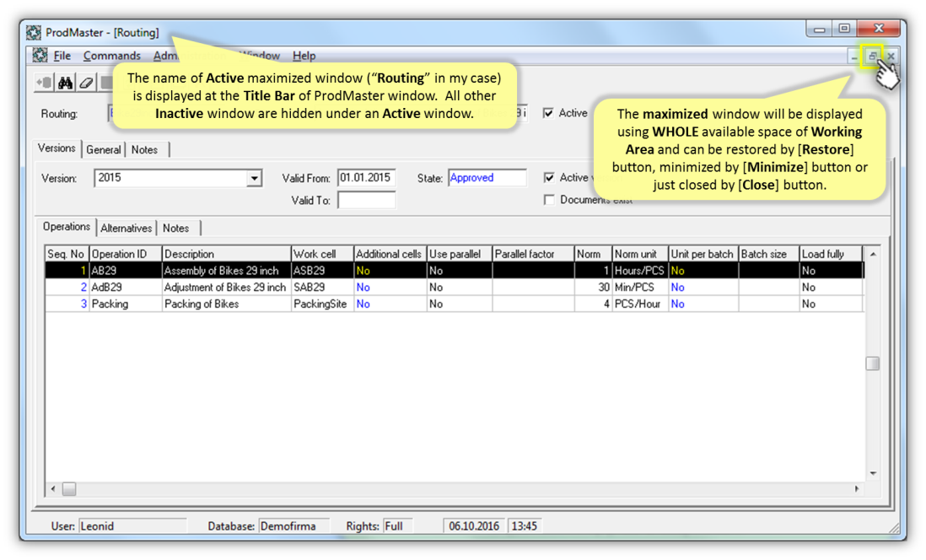Click "Packing of Bikes" description cell
This screenshot has width=926, height=560.
[226, 304]
